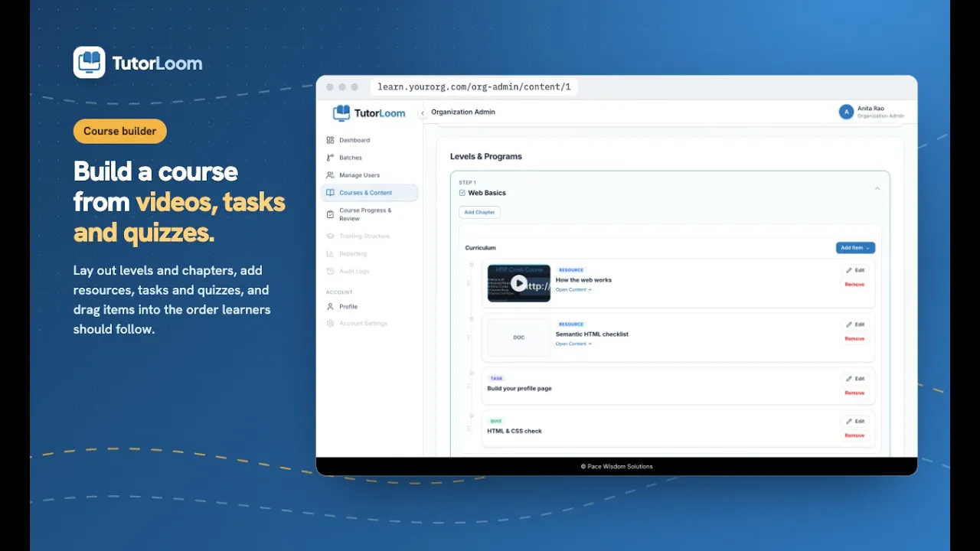Click the Audit Logs sidebar item
The width and height of the screenshot is (980, 551).
click(x=369, y=272)
